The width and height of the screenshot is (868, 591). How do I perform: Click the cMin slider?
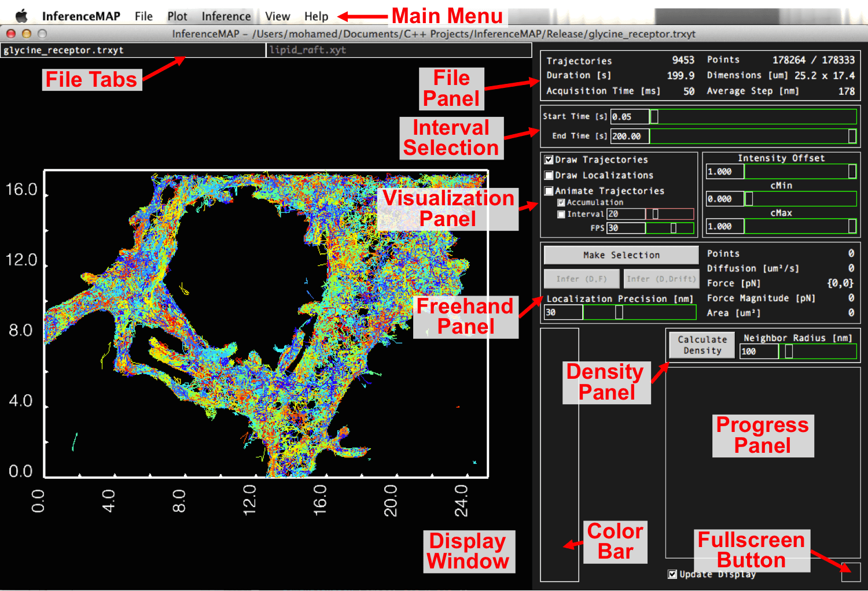[x=800, y=199]
